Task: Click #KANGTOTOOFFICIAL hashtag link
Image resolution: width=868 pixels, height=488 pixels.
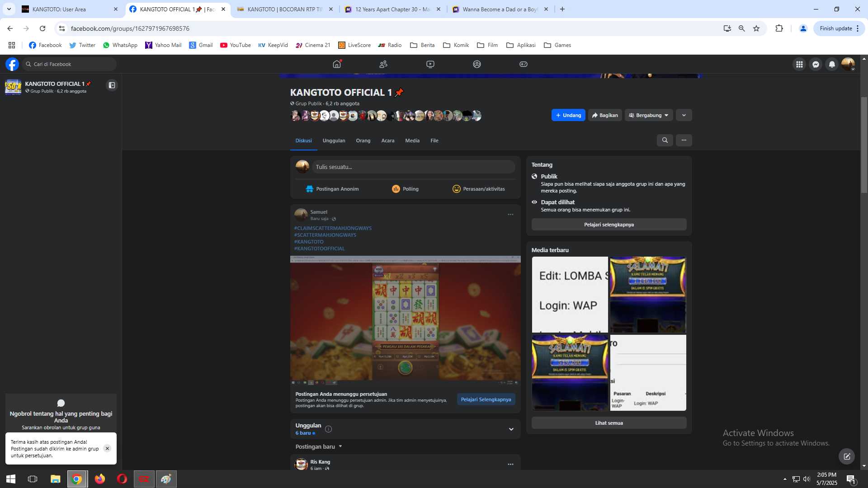Action: pos(319,249)
